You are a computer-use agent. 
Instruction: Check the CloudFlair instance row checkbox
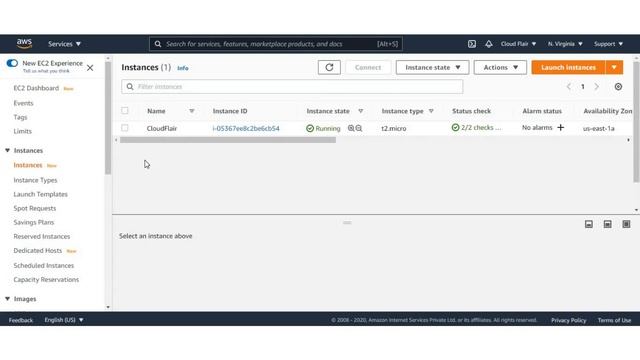coord(125,128)
